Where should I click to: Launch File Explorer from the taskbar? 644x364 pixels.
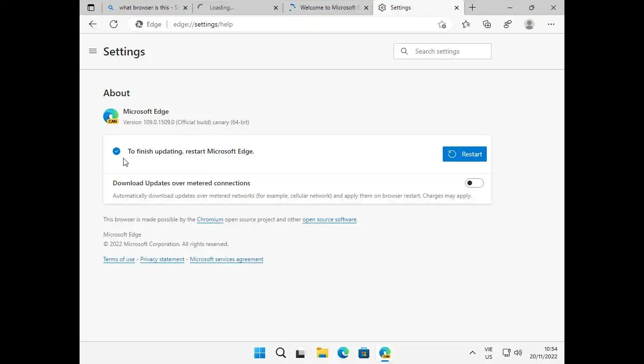pos(322,353)
